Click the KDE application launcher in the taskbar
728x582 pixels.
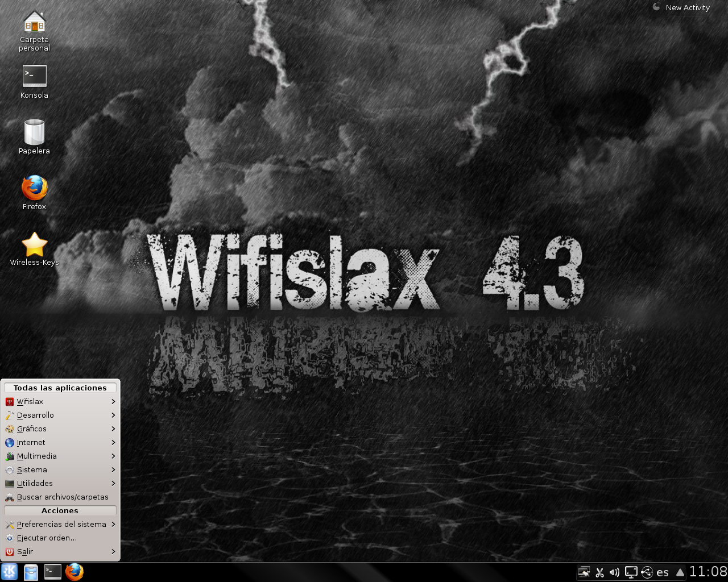9,572
